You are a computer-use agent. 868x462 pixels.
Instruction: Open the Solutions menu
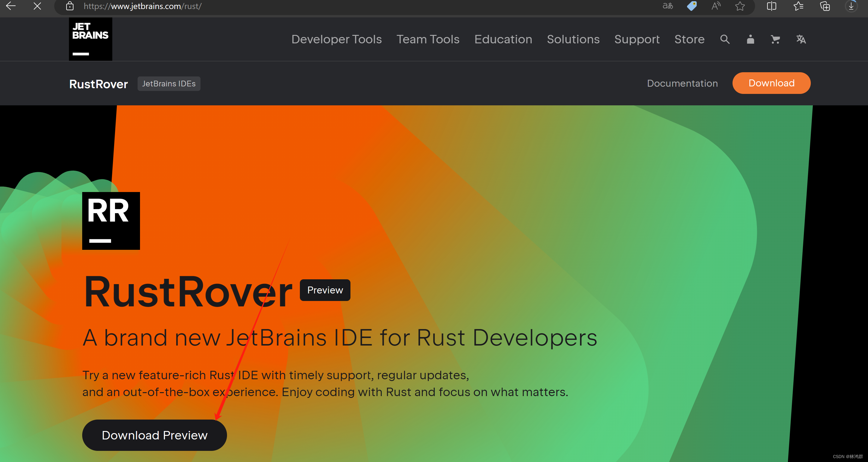tap(573, 39)
